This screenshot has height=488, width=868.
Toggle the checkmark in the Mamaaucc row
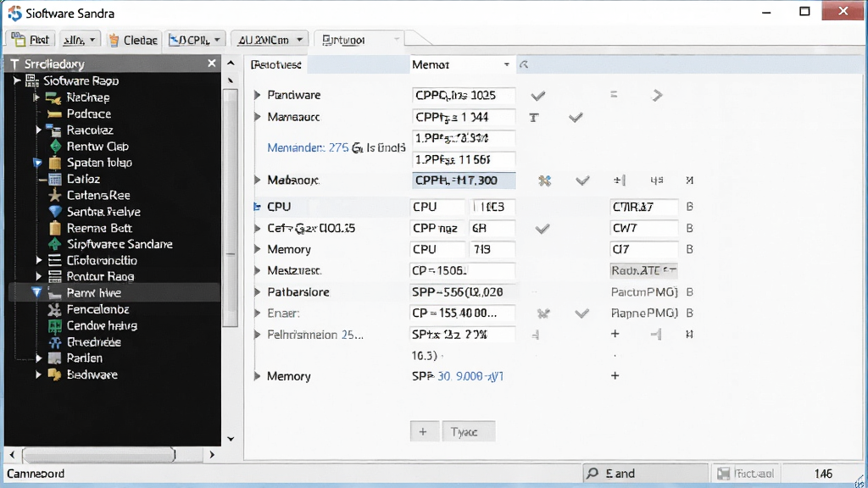tap(576, 117)
